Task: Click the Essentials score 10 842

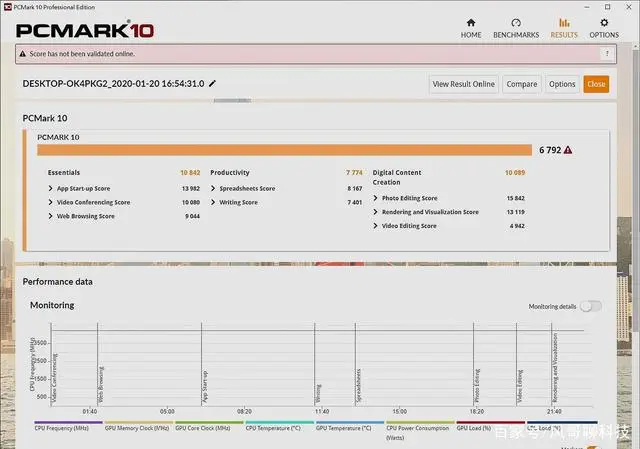Action: point(190,173)
